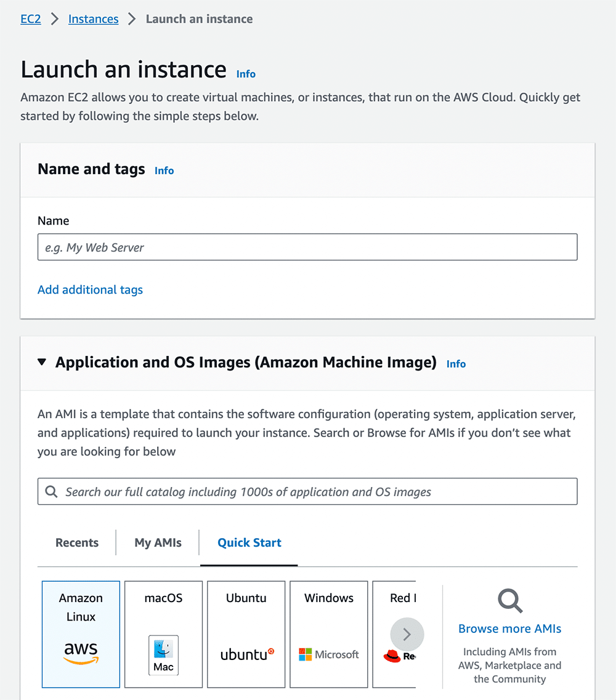This screenshot has width=616, height=700.
Task: Select the Ubuntu logo icon
Action: (x=246, y=654)
